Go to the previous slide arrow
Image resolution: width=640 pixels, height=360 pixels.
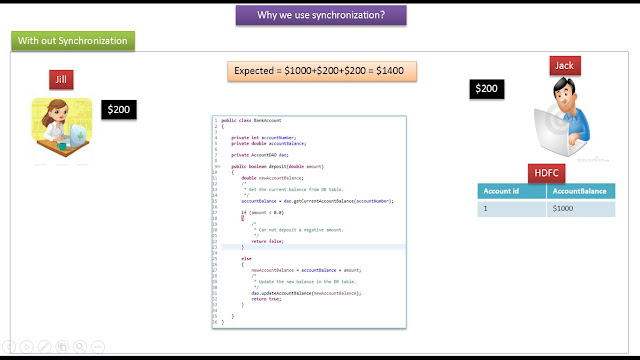coord(9,347)
